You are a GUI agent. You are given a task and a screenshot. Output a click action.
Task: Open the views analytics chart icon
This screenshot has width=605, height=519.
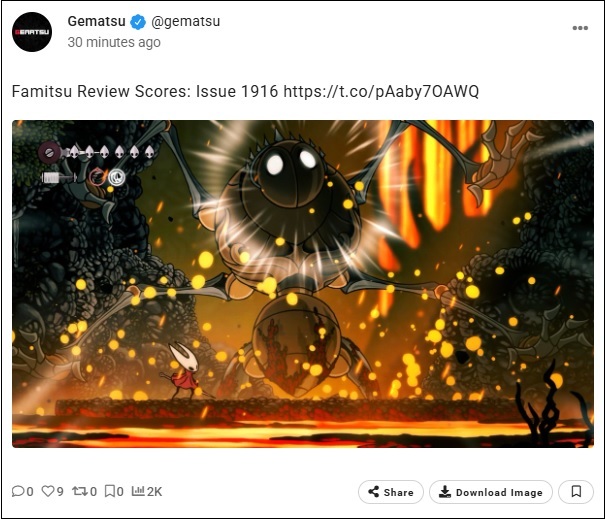pos(138,491)
